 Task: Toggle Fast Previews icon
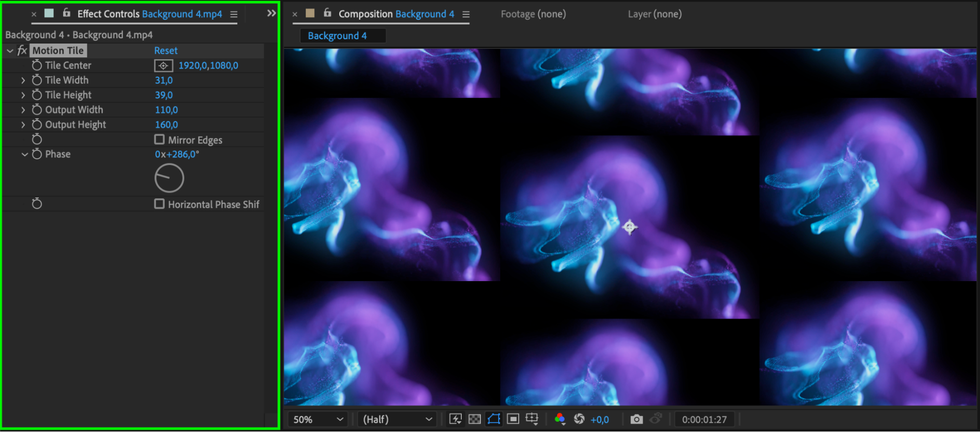tap(455, 419)
